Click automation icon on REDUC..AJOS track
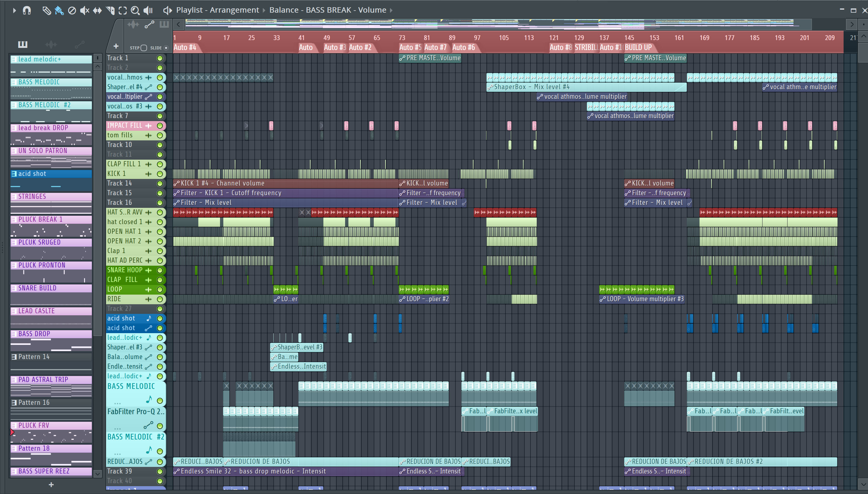 tap(148, 462)
